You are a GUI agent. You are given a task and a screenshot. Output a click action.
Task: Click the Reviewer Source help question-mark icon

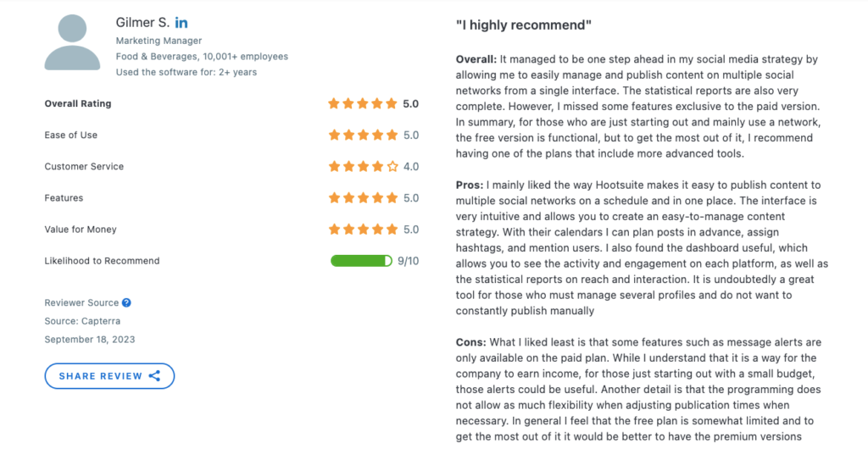coord(127,302)
